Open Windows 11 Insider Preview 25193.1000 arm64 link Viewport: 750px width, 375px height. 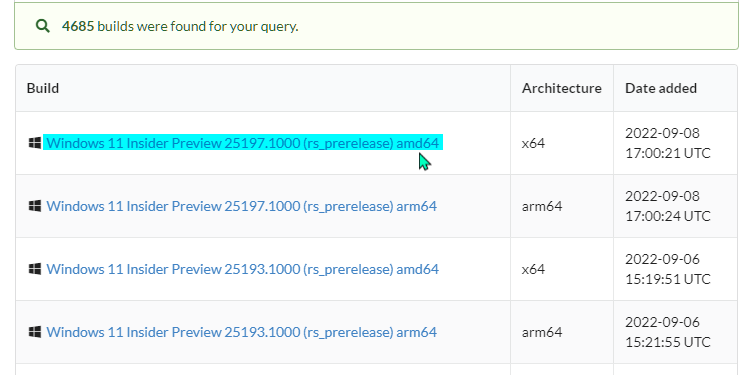tap(242, 332)
